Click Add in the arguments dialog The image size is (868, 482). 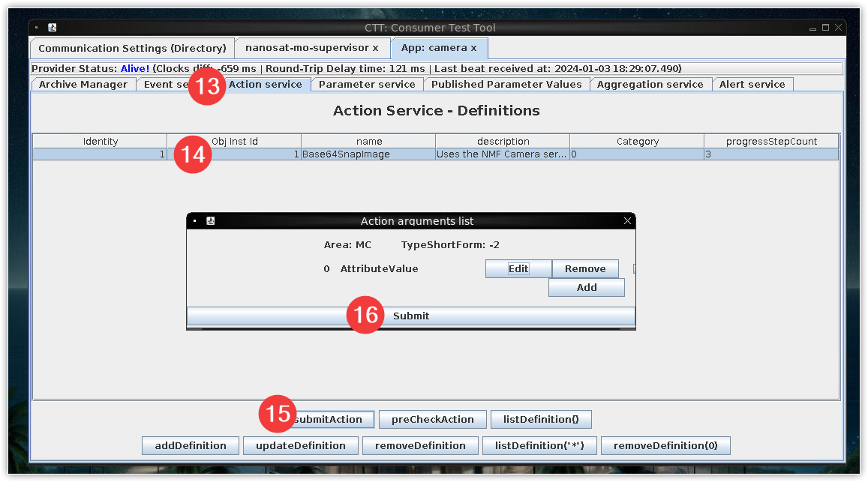pyautogui.click(x=586, y=288)
